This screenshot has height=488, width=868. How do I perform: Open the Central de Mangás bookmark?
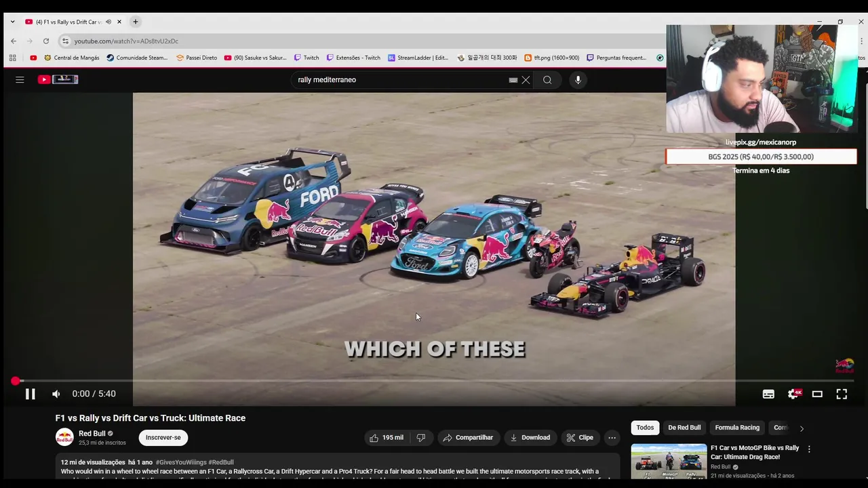[71, 58]
